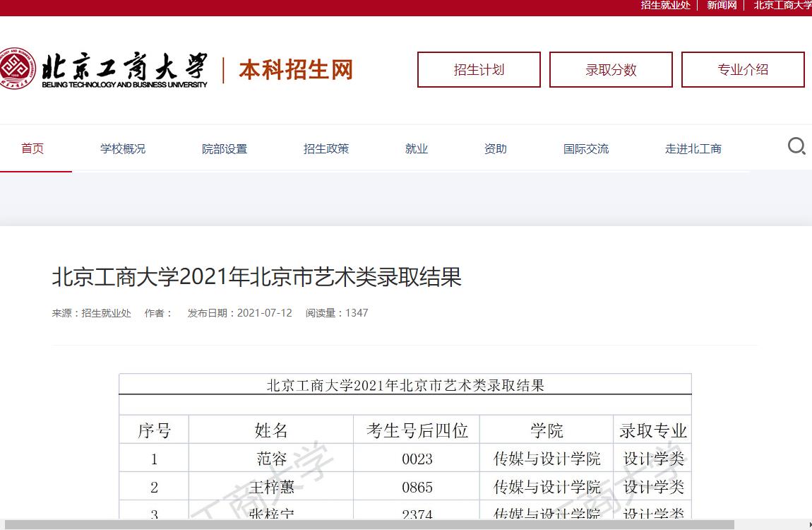
Task: Go to 招生政策 in navigation
Action: 326,148
